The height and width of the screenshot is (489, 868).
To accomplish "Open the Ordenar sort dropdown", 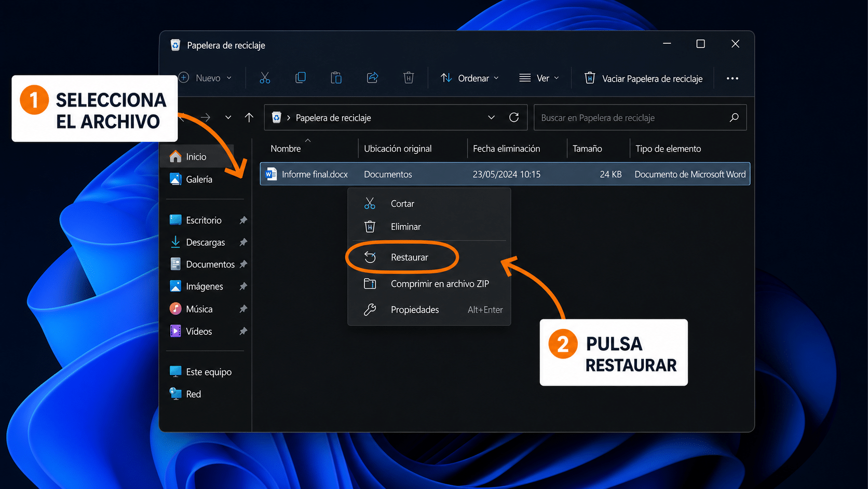I will point(470,78).
